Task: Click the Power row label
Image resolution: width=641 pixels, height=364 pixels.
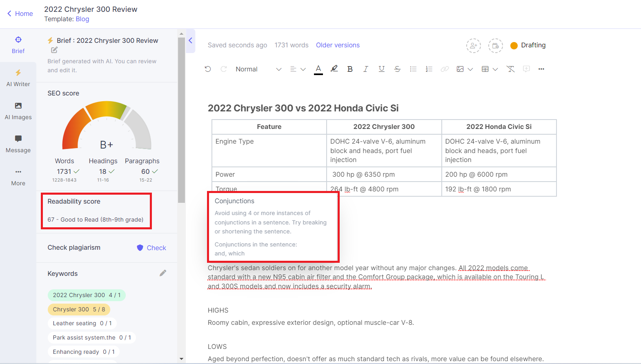Action: (x=225, y=174)
